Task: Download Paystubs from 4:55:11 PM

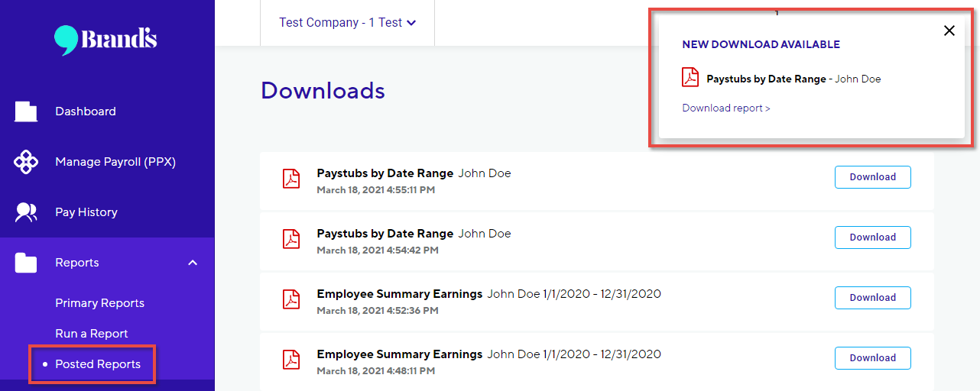Action: pyautogui.click(x=872, y=177)
